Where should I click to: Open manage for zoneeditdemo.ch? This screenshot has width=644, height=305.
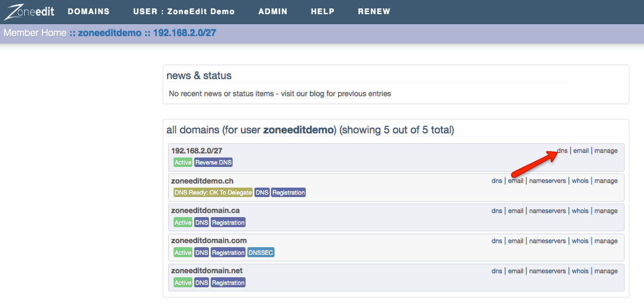(x=606, y=181)
